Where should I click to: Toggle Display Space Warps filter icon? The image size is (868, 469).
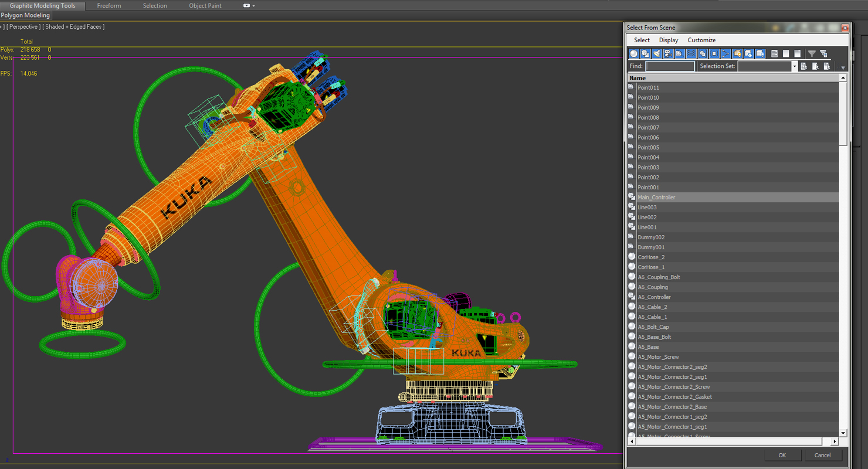point(691,54)
